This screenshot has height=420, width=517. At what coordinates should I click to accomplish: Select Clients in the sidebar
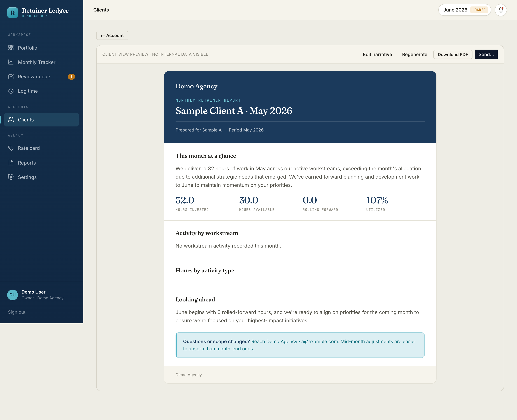[41, 119]
